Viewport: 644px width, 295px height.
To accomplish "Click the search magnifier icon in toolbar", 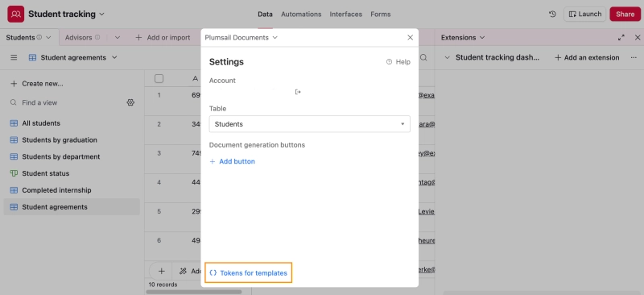I will pyautogui.click(x=423, y=57).
